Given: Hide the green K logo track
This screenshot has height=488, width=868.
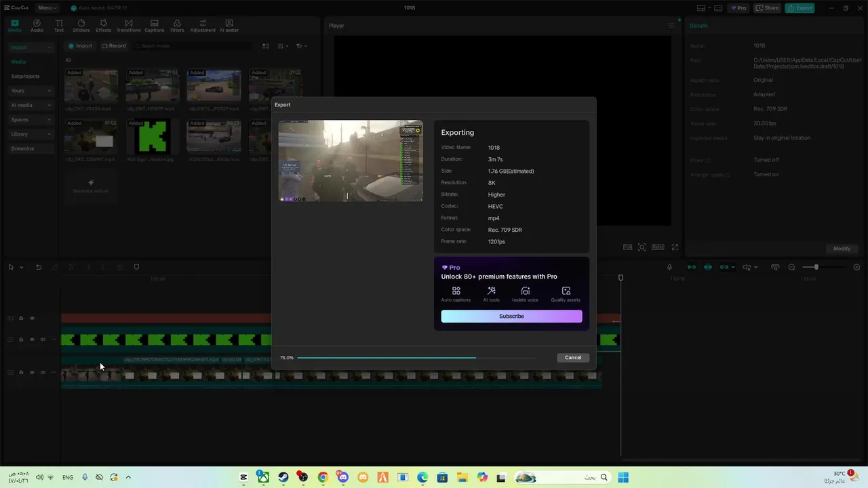Looking at the screenshot, I should pos(32,340).
